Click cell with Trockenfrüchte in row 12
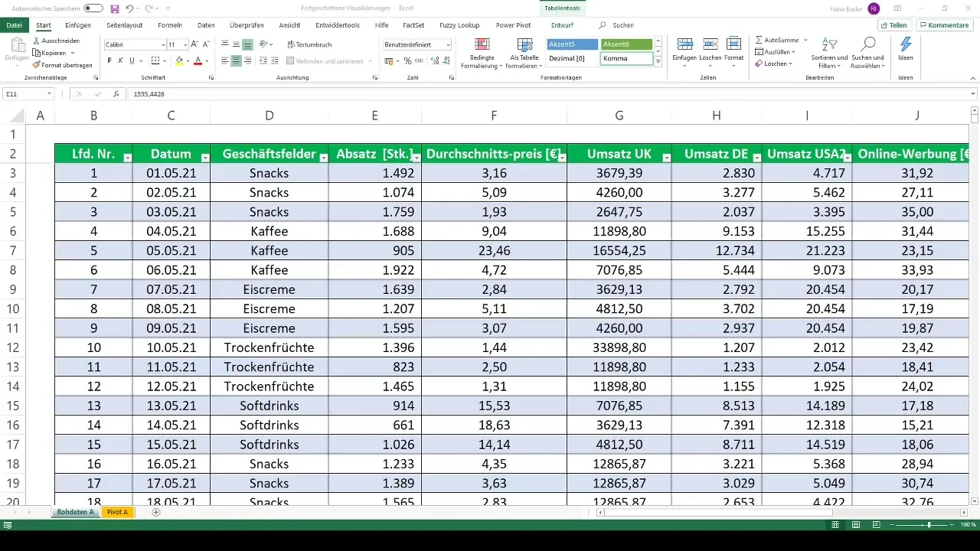 tap(269, 347)
